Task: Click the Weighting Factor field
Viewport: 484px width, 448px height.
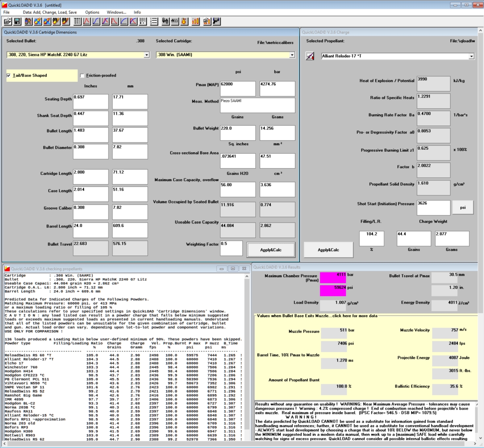Action: pyautogui.click(x=232, y=248)
